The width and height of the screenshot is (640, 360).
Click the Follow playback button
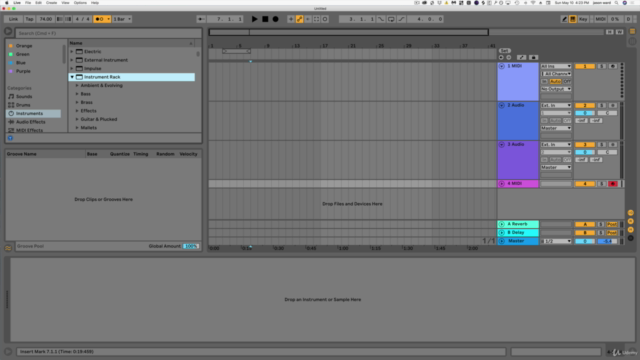pos(200,19)
